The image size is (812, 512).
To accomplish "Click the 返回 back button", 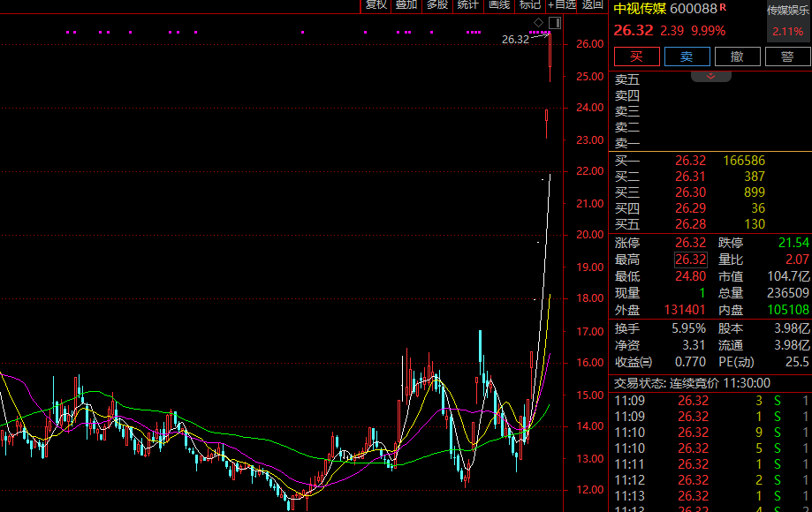I will [592, 4].
